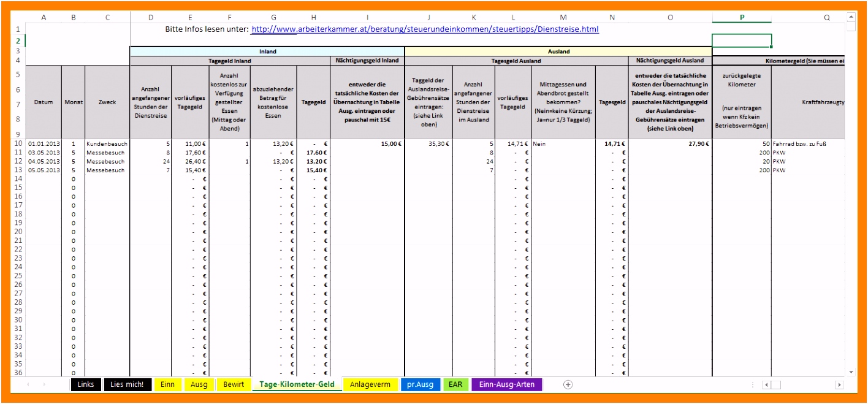Screen dimensions: 868x404
Task: Click the horizontal scrollbar thumb
Action: [776, 384]
